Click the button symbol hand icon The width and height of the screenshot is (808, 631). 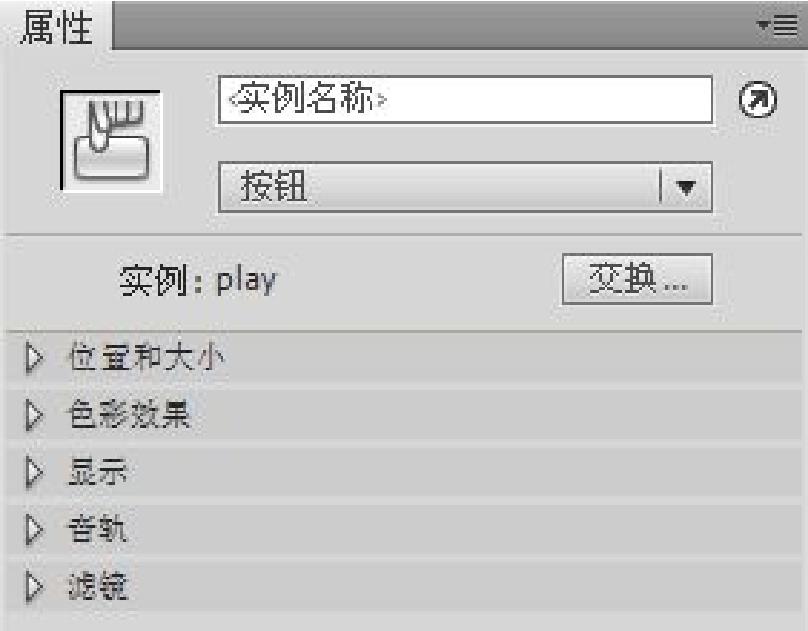tap(111, 140)
